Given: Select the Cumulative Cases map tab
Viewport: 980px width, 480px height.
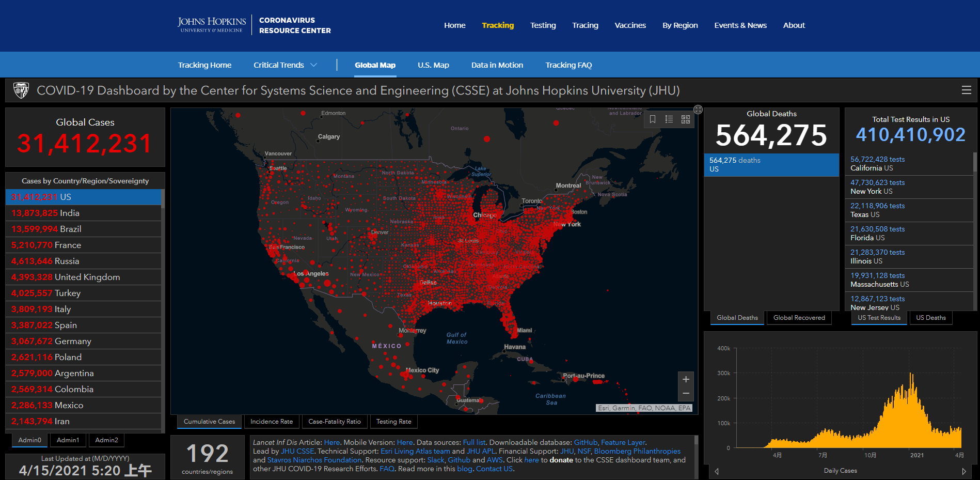Looking at the screenshot, I should (209, 422).
